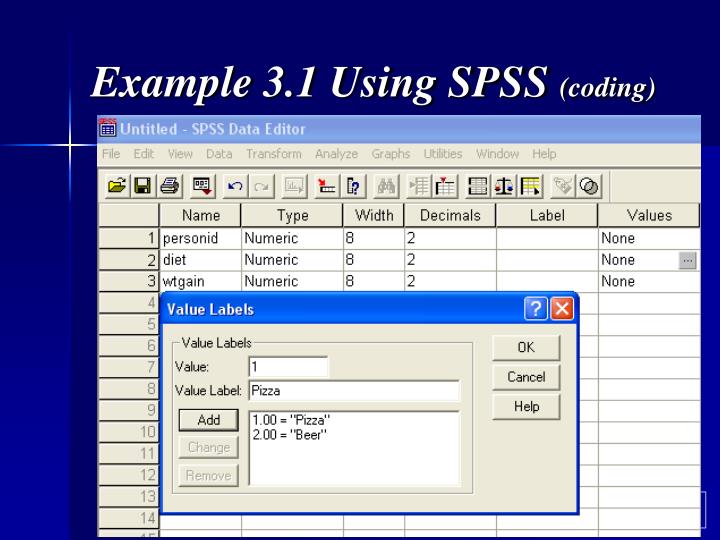Select row header number 3
Viewport: 720px width, 540px height.
point(129,281)
